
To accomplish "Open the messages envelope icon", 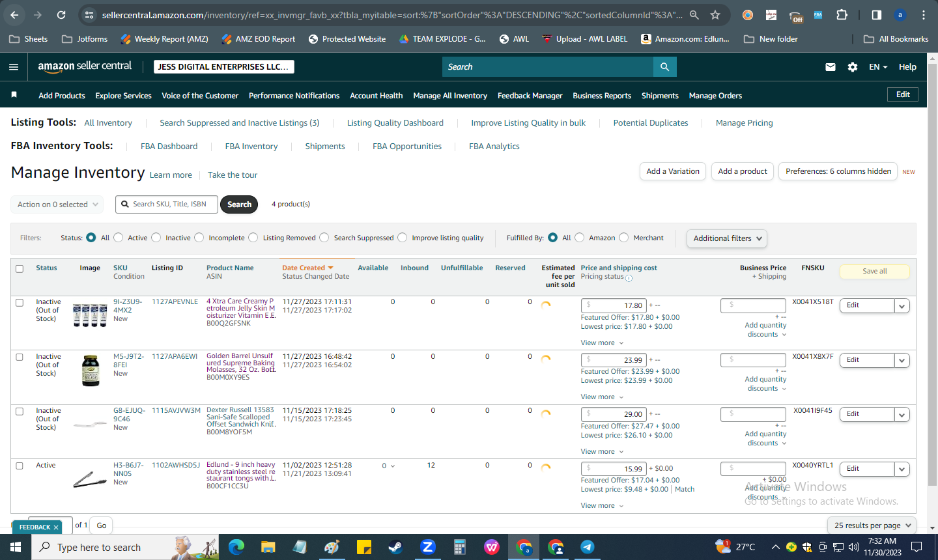I will pos(831,67).
